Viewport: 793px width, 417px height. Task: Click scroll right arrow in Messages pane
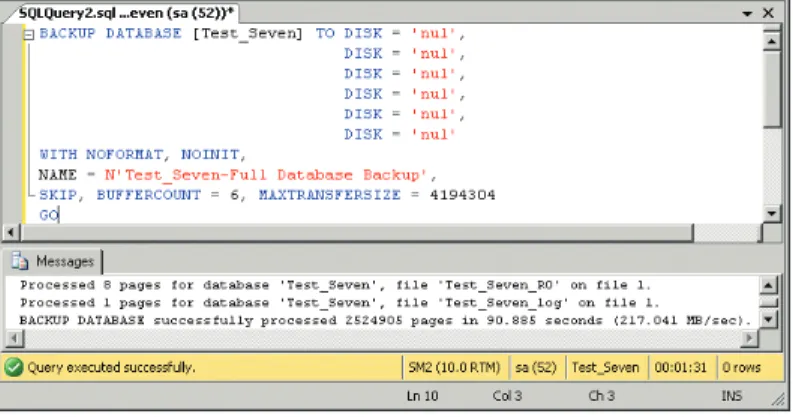[x=750, y=338]
